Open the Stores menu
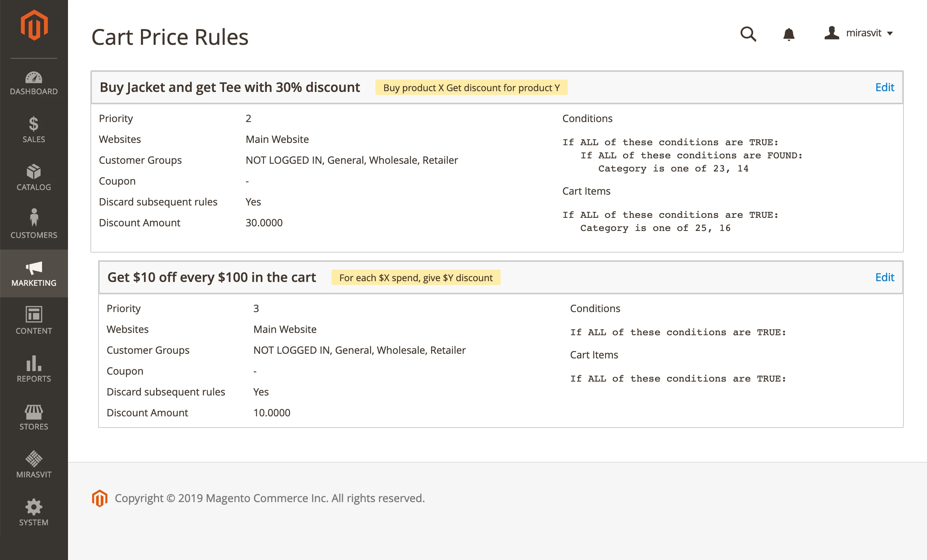The height and width of the screenshot is (560, 927). tap(34, 417)
